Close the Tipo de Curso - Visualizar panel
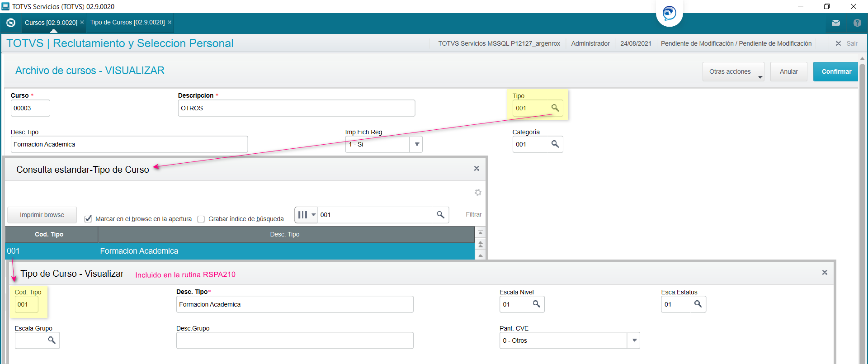This screenshot has width=868, height=364. coord(825,272)
